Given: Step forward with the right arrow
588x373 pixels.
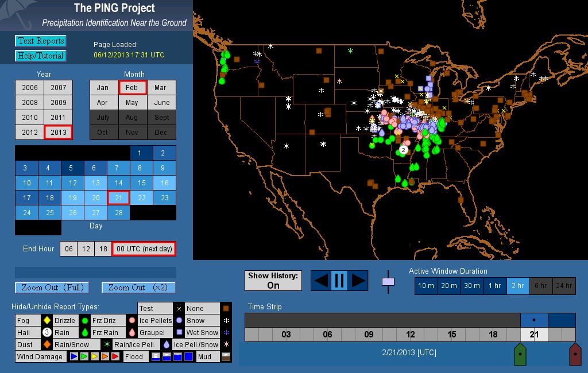Looking at the screenshot, I should [x=358, y=281].
